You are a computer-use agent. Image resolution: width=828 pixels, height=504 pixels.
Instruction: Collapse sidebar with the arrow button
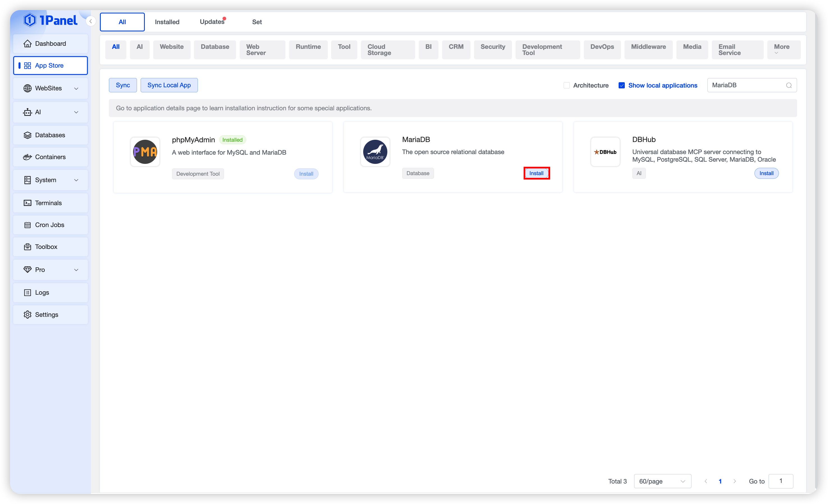[x=90, y=21]
